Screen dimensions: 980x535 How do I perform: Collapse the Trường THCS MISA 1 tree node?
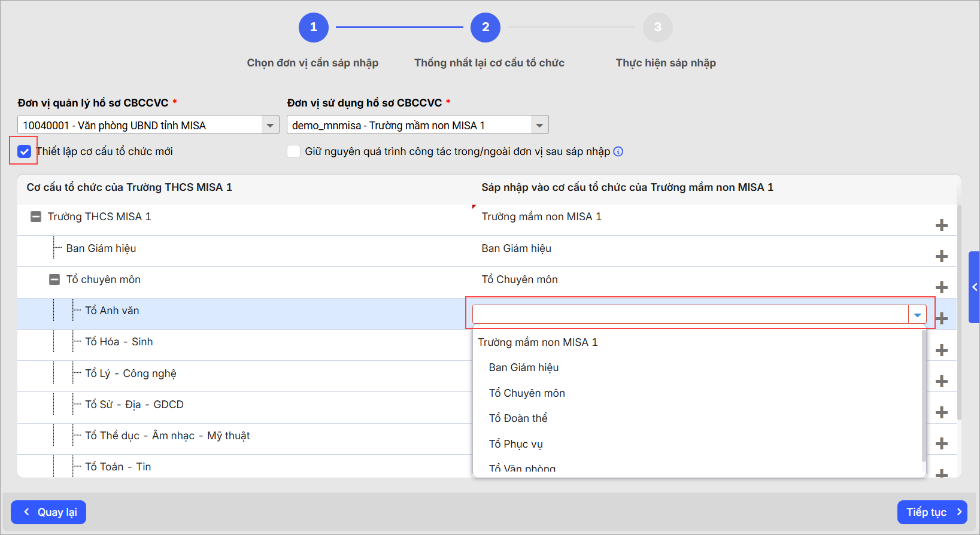36,217
